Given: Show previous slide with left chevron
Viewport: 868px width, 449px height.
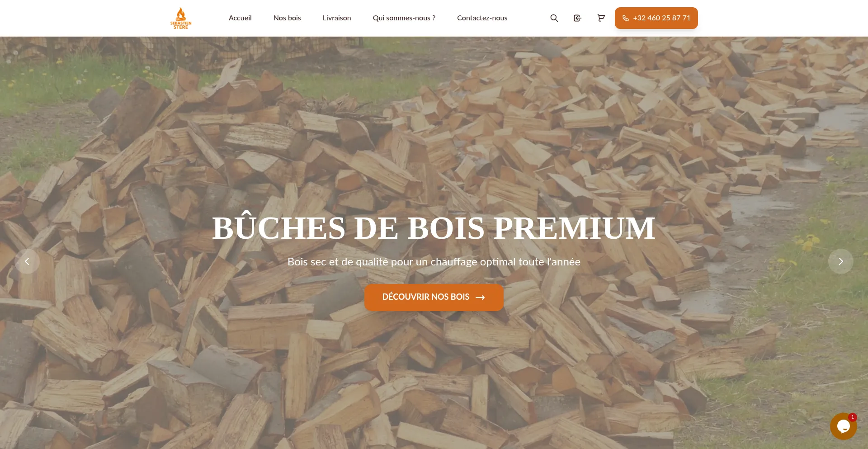Looking at the screenshot, I should coord(27,261).
